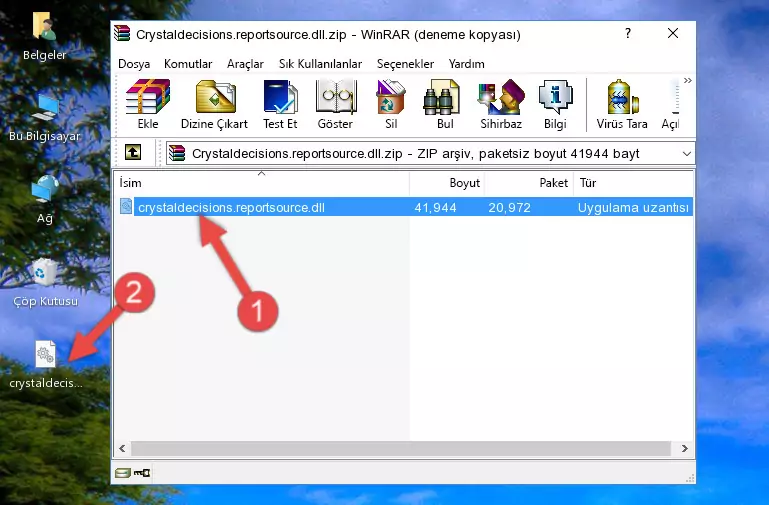Sort by İsim column header
The image size is (769, 505).
pos(262,182)
